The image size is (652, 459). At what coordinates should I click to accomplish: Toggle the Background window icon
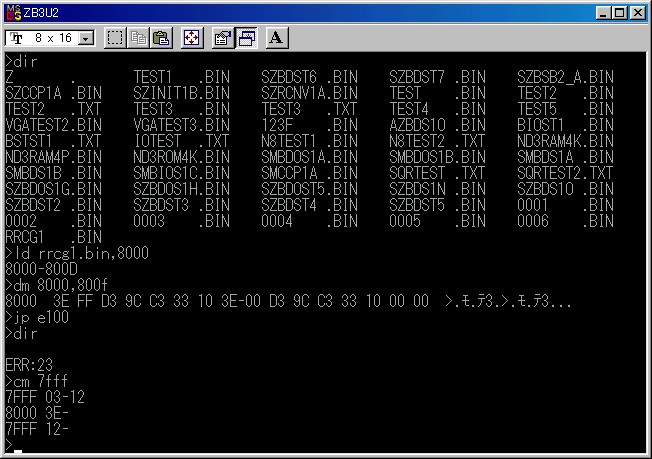tap(247, 38)
